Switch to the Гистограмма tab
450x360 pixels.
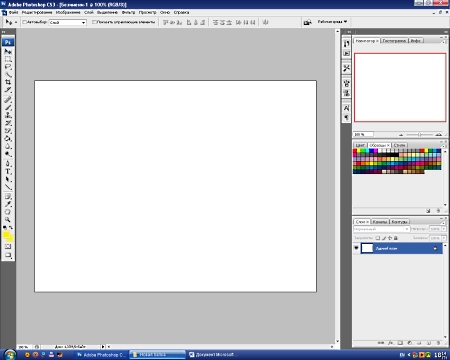pyautogui.click(x=394, y=41)
